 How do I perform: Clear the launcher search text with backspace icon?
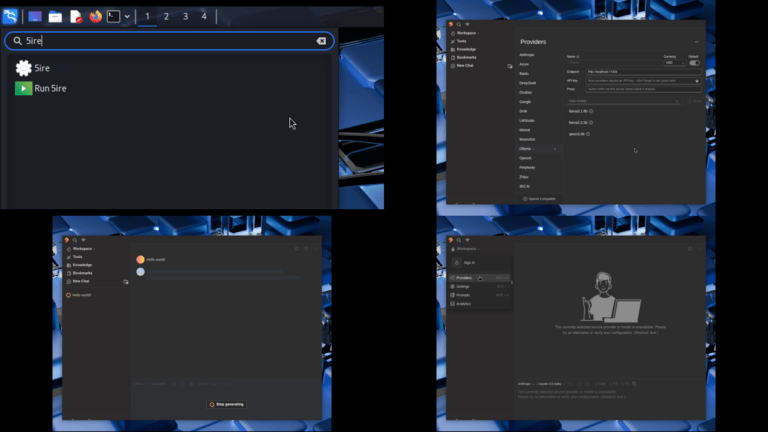pos(321,41)
